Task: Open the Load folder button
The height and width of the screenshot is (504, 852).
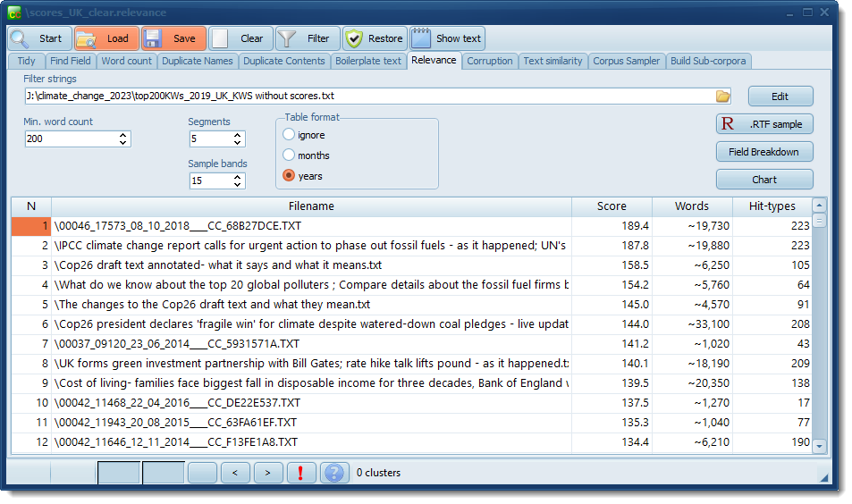Action: coord(107,38)
